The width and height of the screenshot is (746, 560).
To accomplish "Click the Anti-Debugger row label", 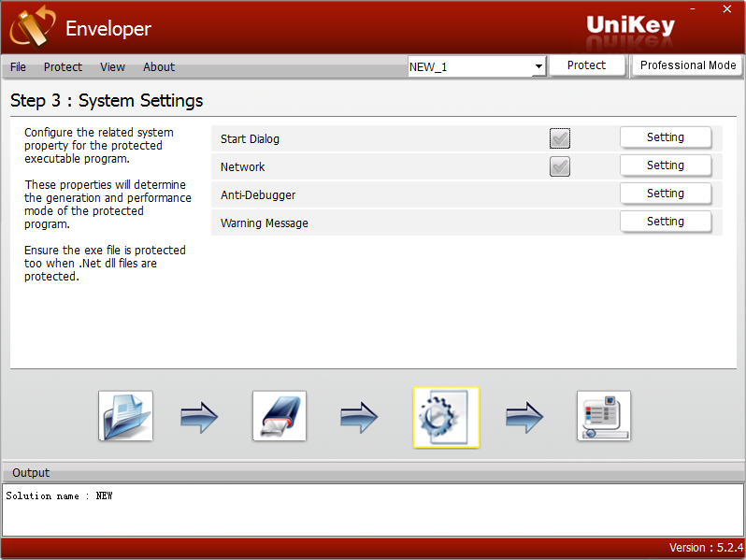I will (x=258, y=195).
